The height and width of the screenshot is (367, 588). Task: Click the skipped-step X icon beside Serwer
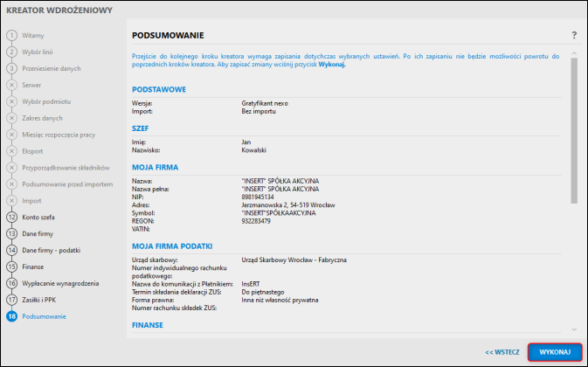(x=11, y=85)
